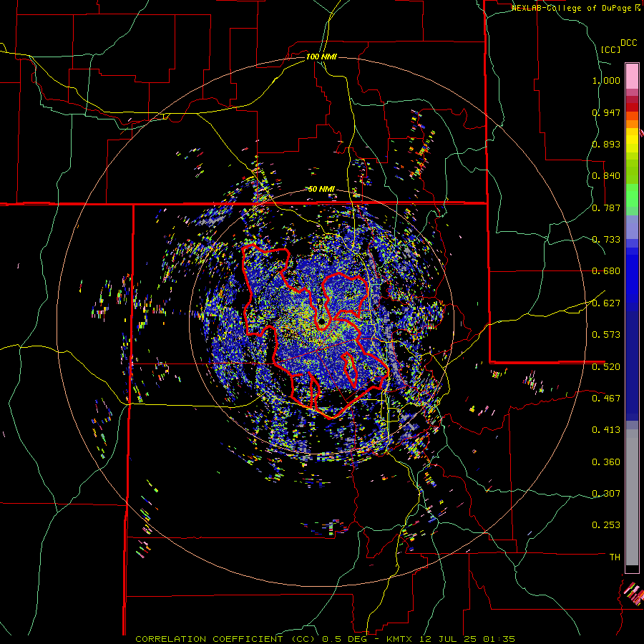
Task: Click the 50 NMI range ring label
Action: (x=321, y=189)
